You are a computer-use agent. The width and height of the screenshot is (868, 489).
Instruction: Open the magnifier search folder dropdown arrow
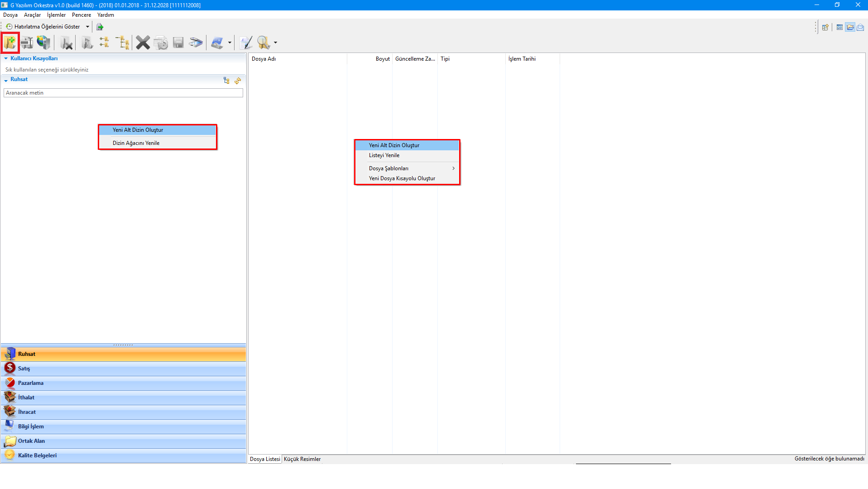275,43
